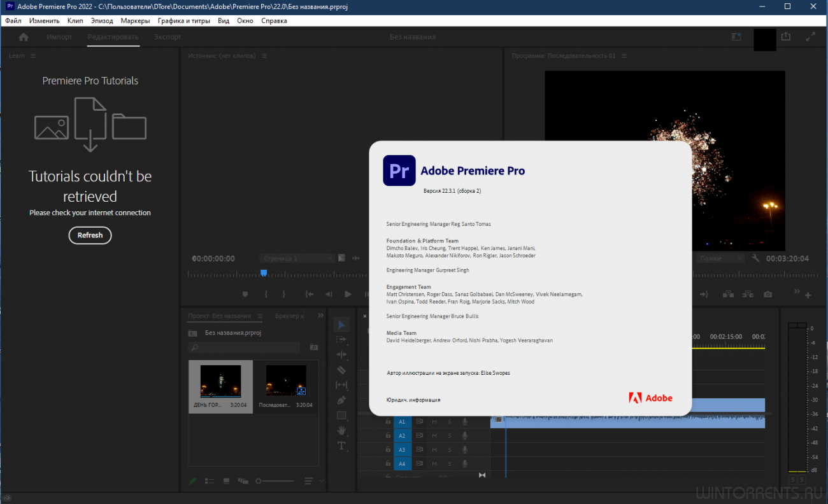
Task: Open Button Editor plus icon
Action: click(x=808, y=295)
